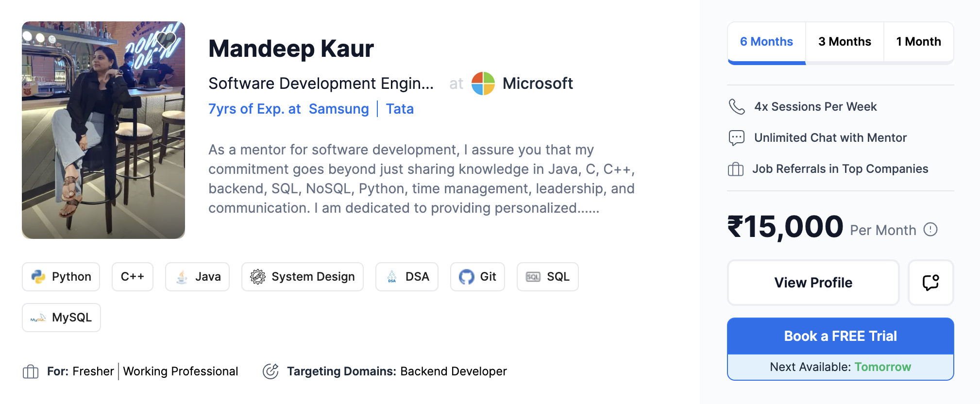Click the SQL icon in the skill tag
The width and height of the screenshot is (980, 404).
click(x=533, y=277)
